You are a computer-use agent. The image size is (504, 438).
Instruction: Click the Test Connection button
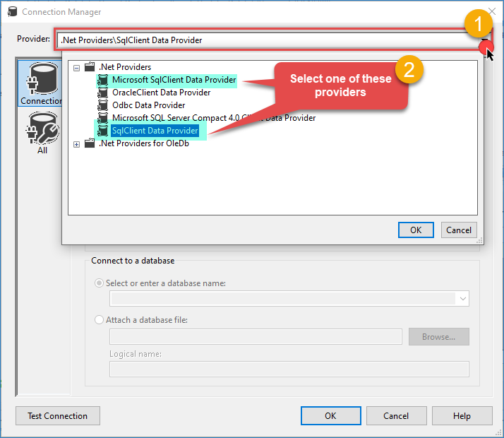point(57,416)
